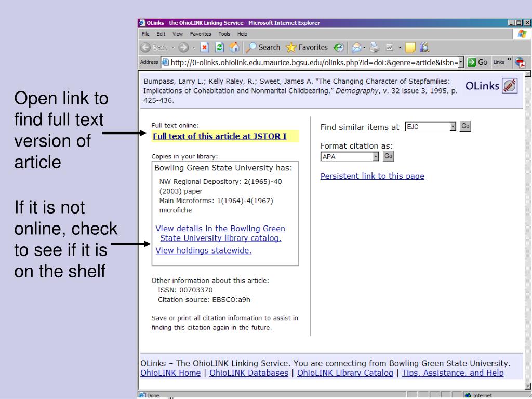
Task: Click View holdings statewide link
Action: click(x=204, y=250)
